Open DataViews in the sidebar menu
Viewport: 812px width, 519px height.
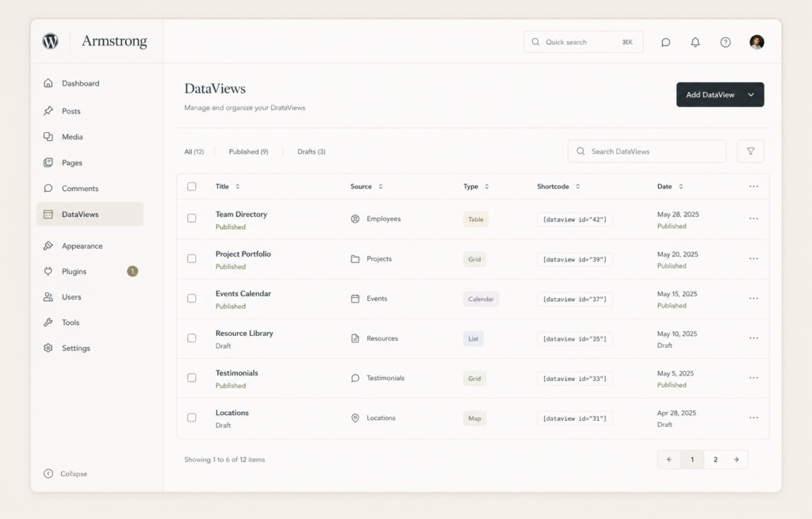tap(90, 214)
